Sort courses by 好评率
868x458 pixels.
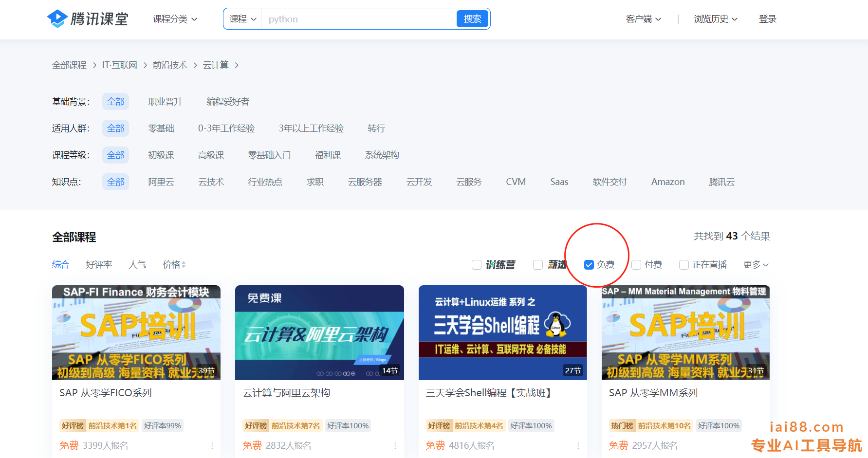point(99,264)
